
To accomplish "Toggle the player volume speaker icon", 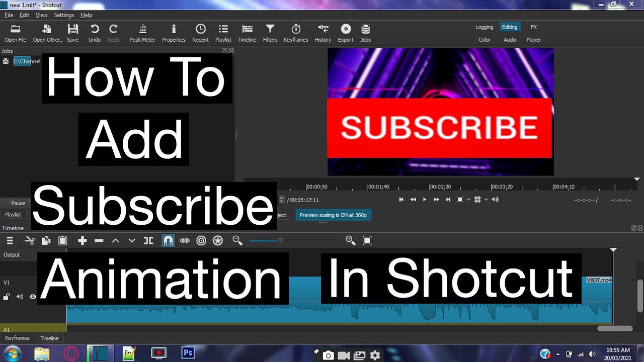I will [x=495, y=200].
